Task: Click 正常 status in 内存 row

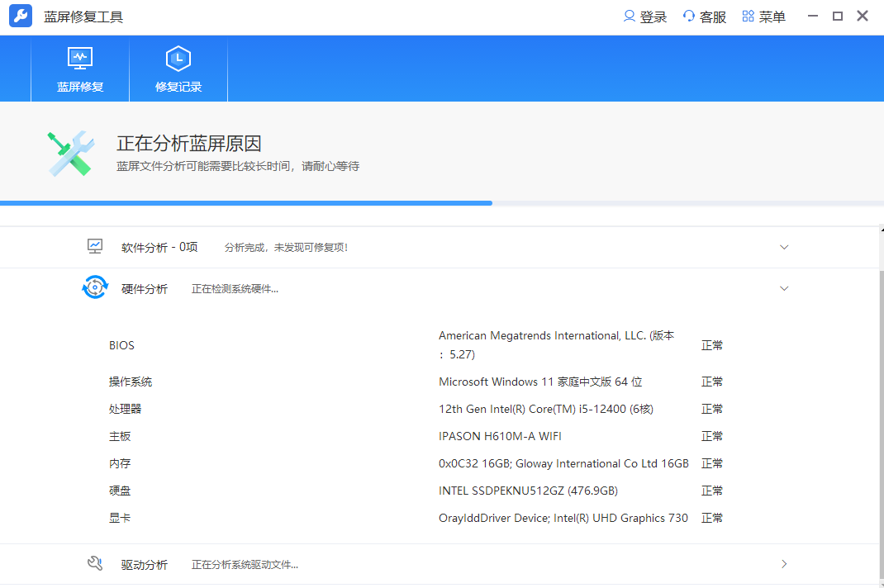Action: (711, 463)
